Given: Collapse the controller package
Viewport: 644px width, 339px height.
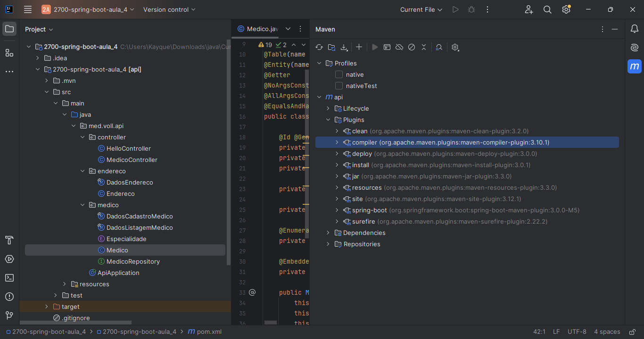Looking at the screenshot, I should [x=82, y=137].
